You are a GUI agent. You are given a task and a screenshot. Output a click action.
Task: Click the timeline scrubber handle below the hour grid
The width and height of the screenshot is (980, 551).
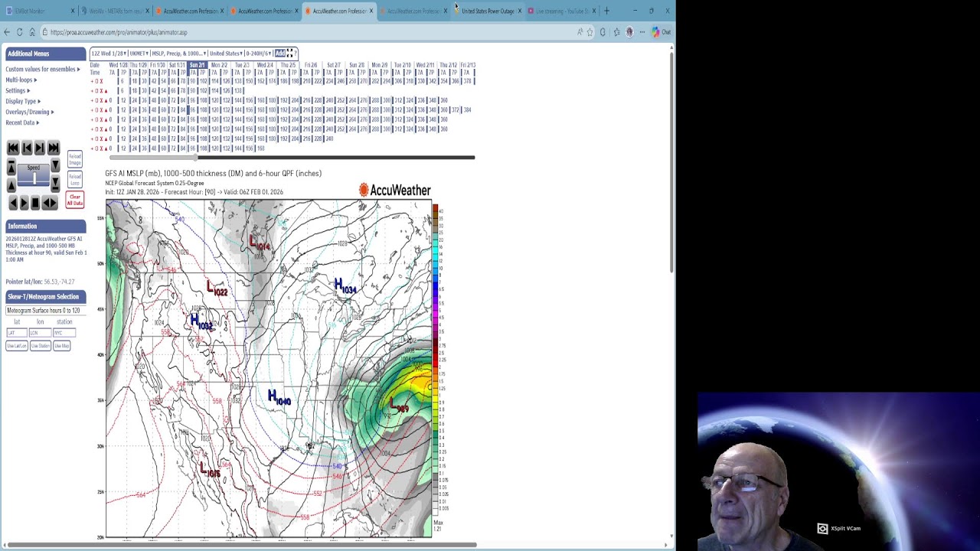(195, 157)
